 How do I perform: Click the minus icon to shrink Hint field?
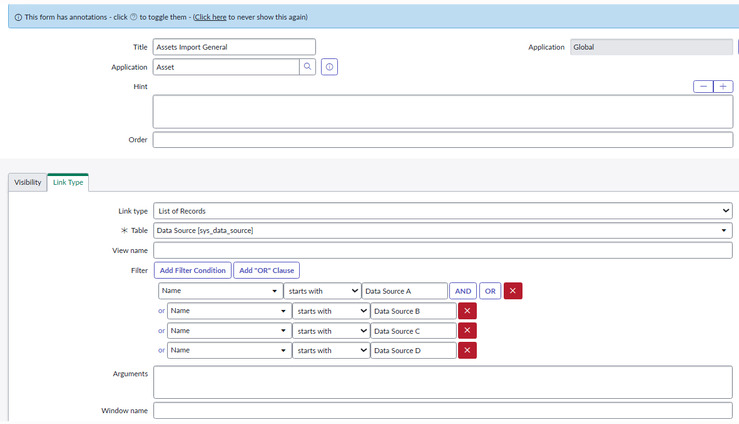click(703, 87)
